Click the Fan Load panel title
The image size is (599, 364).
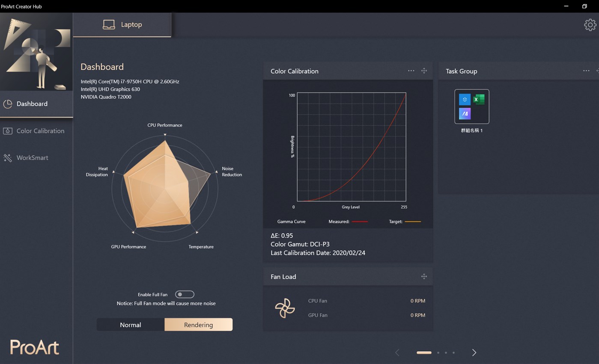[x=283, y=277]
